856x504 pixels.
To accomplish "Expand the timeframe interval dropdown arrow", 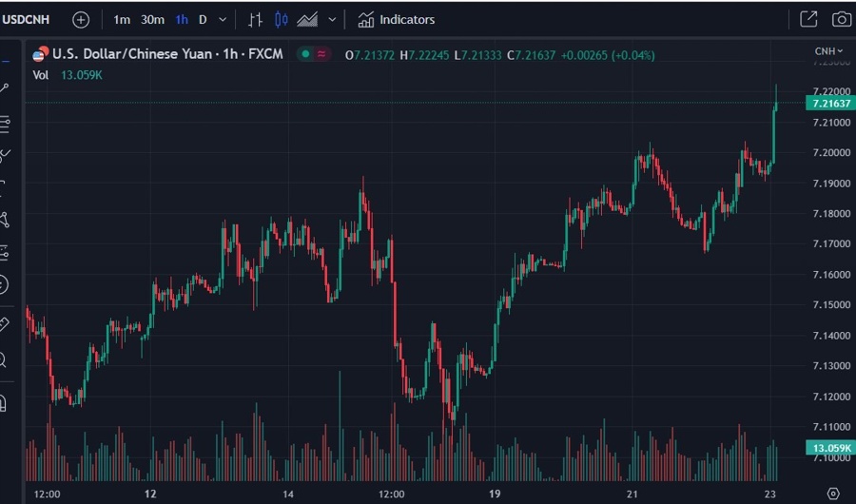I will coord(223,20).
